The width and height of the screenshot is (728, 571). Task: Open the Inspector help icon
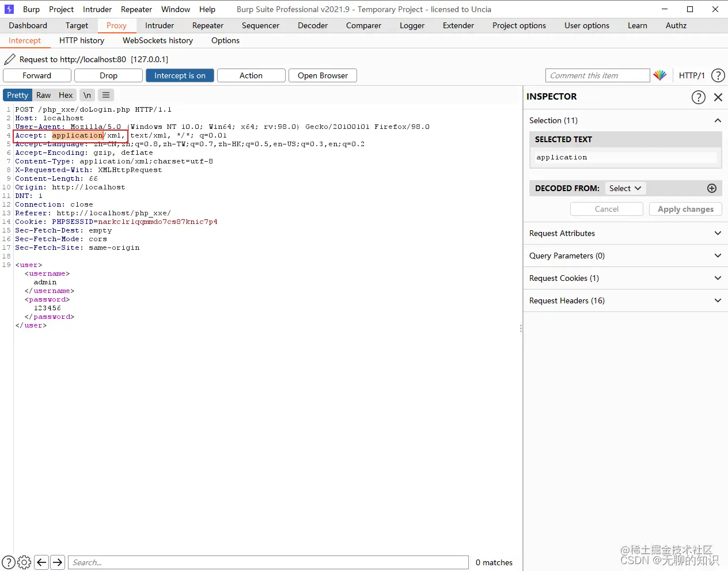coord(698,97)
